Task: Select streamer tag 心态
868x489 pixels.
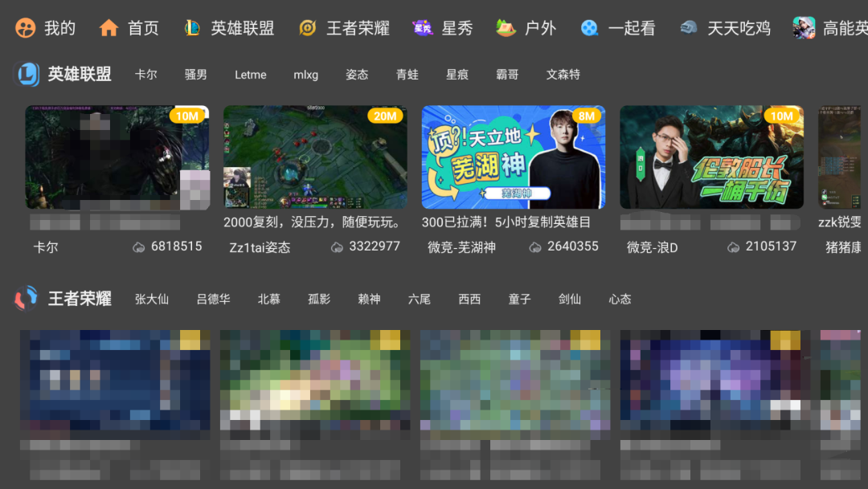Action: pos(620,300)
